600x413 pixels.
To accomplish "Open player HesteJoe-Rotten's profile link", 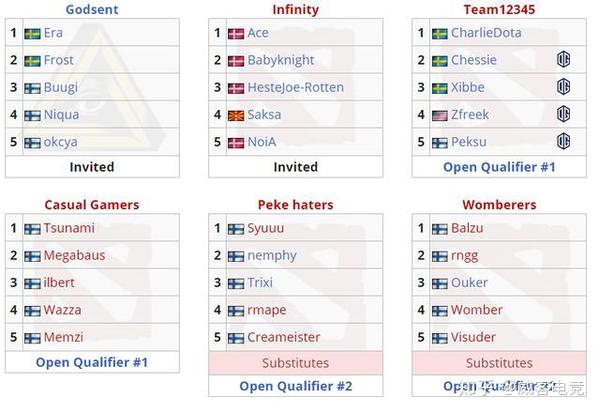I will [x=295, y=87].
